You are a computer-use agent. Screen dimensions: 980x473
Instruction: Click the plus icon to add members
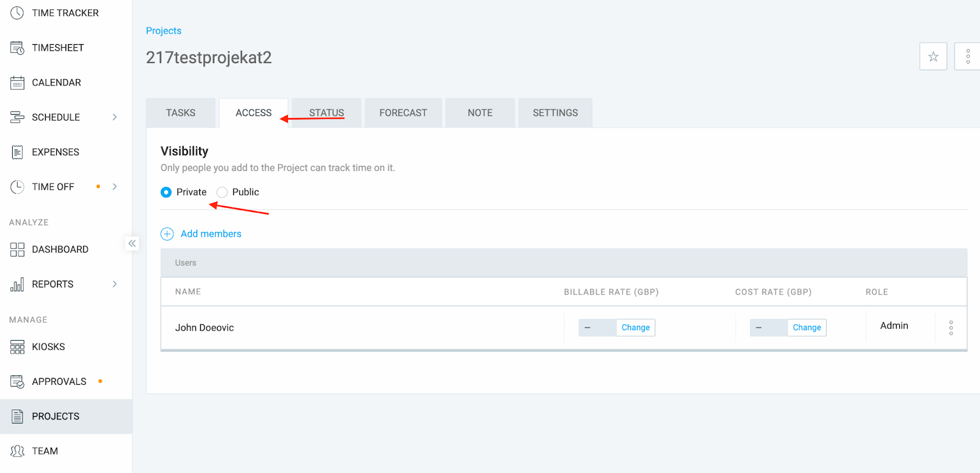[167, 234]
